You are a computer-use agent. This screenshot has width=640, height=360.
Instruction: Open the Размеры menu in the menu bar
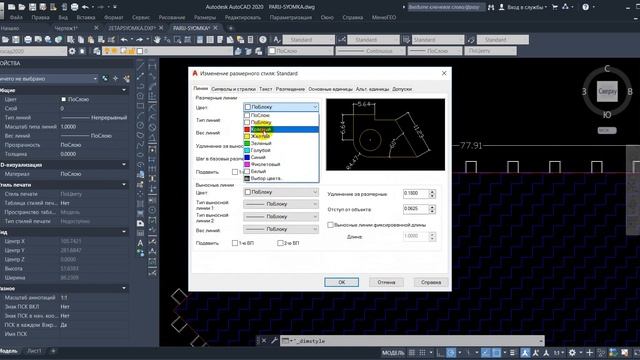[204, 18]
